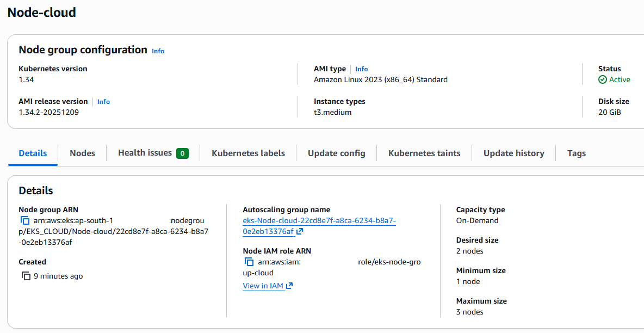This screenshot has width=644, height=333.
Task: Open the eks-Node-cloud autoscaling group link
Action: pos(319,220)
